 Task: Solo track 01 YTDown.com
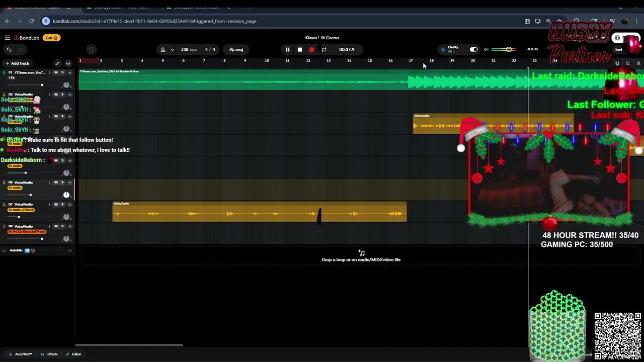[x=62, y=72]
